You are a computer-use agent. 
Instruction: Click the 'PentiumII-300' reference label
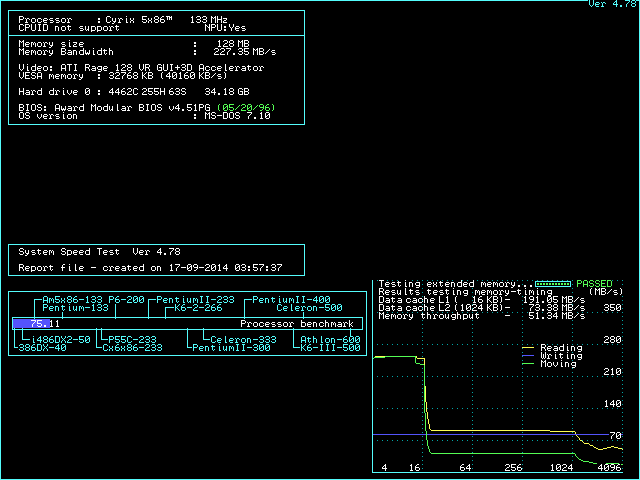[x=231, y=348]
